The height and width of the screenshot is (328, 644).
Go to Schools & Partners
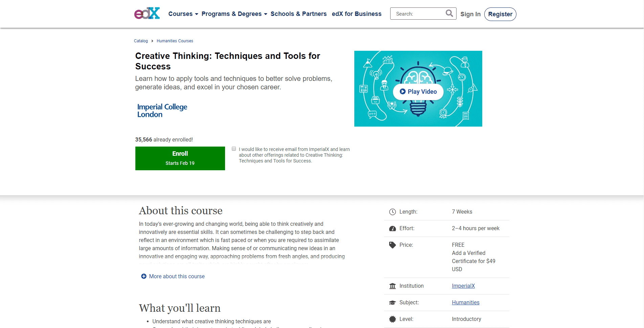click(x=298, y=14)
